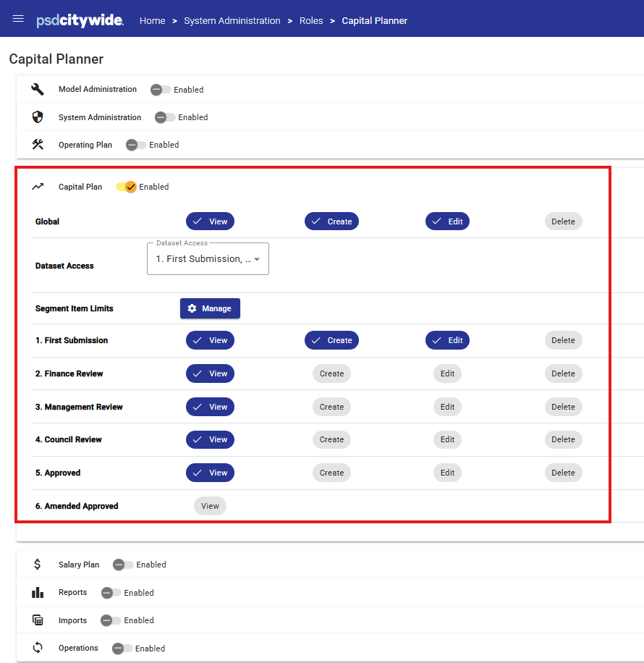Toggle Finance Review Edit permission
This screenshot has height=663, width=644.
click(x=447, y=373)
